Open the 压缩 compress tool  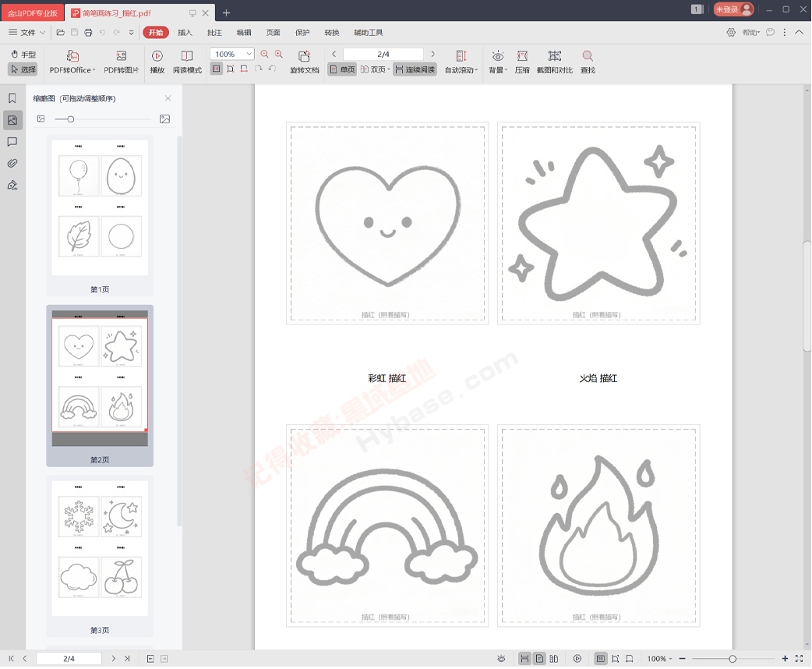(x=522, y=62)
